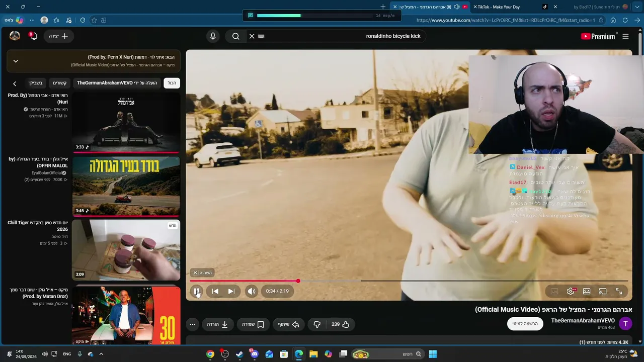The height and width of the screenshot is (362, 644).
Task: Toggle subtitles in the video player
Action: coord(554,291)
